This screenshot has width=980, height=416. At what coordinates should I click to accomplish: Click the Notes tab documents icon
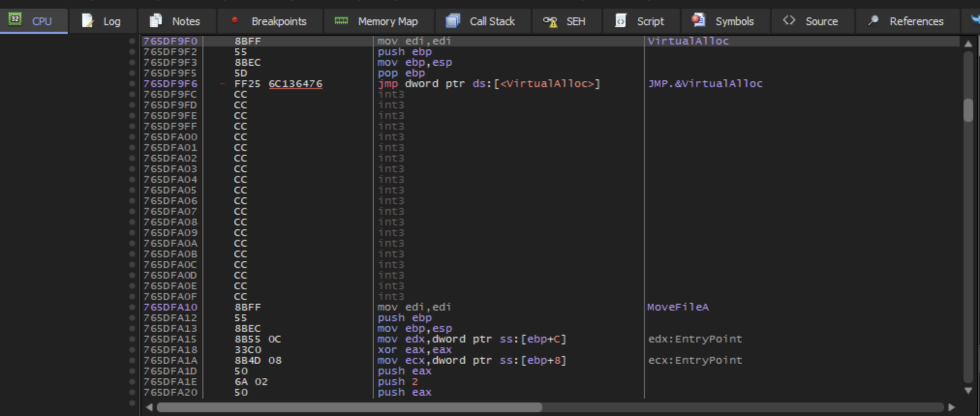coord(156,21)
